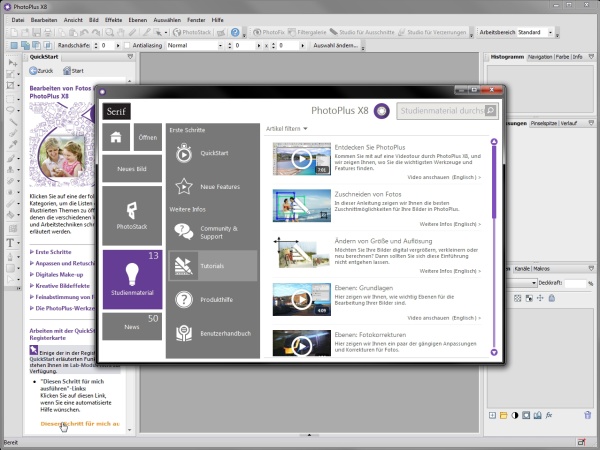Click Weitere Infos link under Zuschneiden von Fotos

click(450, 224)
